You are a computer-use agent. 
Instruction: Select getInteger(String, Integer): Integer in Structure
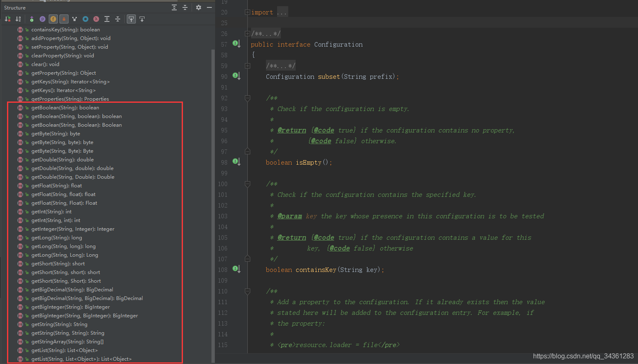(73, 229)
